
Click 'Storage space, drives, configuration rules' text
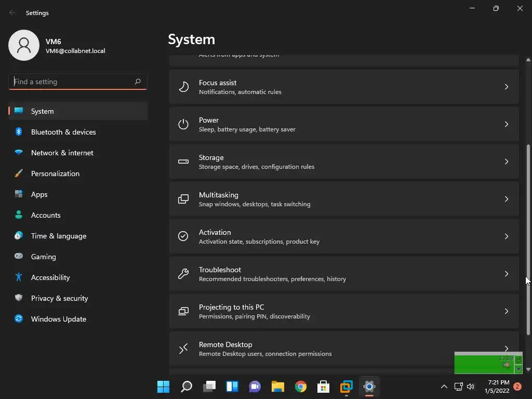[x=257, y=167]
